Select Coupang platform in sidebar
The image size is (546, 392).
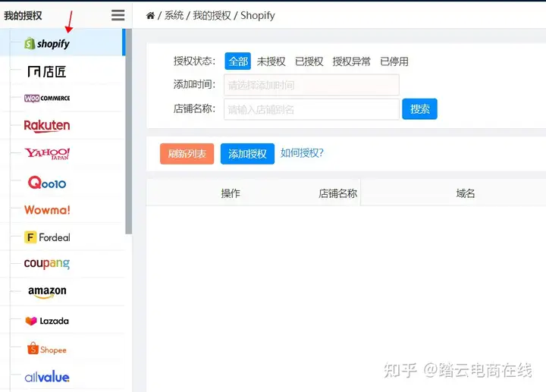point(47,264)
